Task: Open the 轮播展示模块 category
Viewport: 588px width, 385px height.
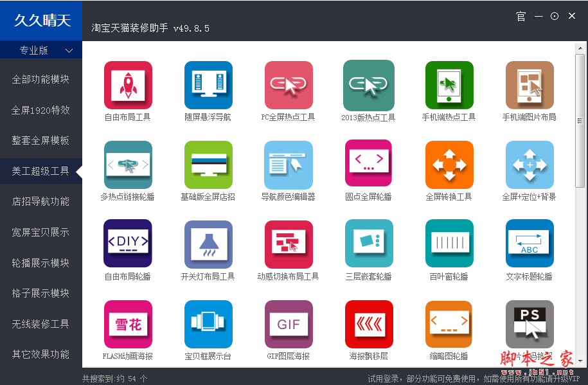Action: tap(41, 263)
